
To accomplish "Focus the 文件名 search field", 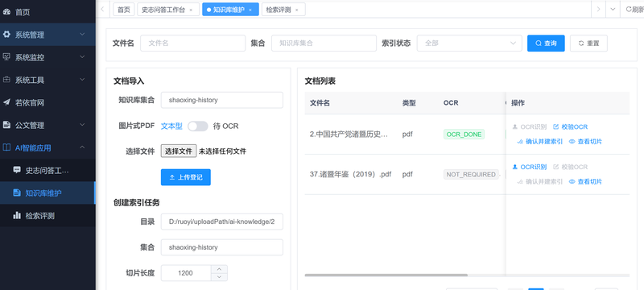I will click(x=192, y=43).
